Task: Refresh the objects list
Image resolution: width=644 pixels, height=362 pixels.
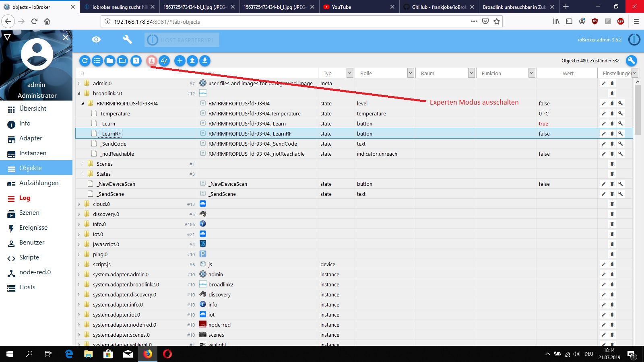Action: point(85,61)
